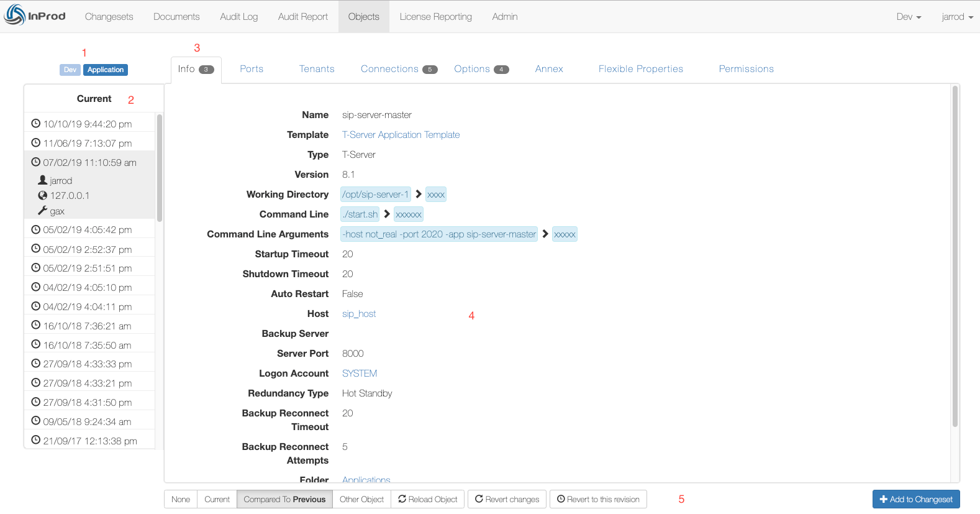Open the jarrod user dropdown
The width and height of the screenshot is (980, 514).
coord(957,17)
